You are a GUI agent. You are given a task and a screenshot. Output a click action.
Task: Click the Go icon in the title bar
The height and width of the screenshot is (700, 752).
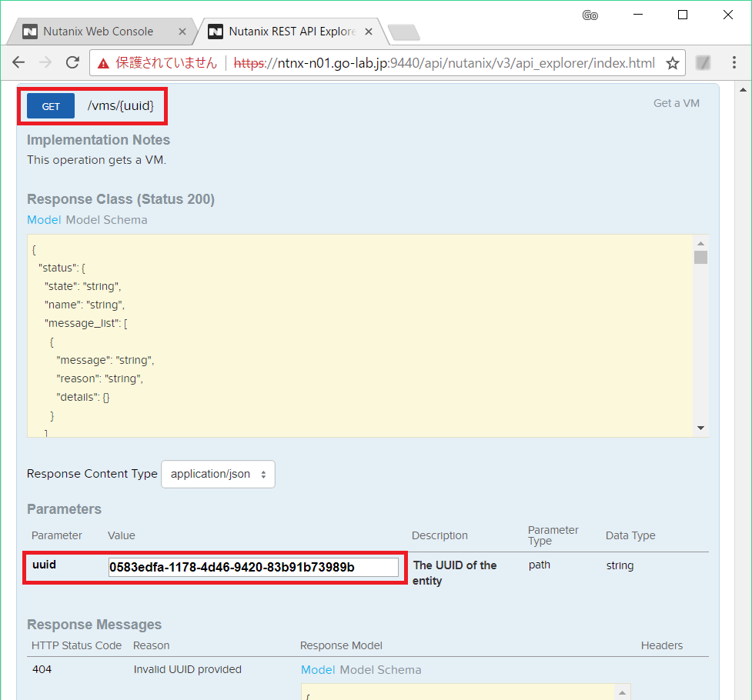click(x=590, y=15)
